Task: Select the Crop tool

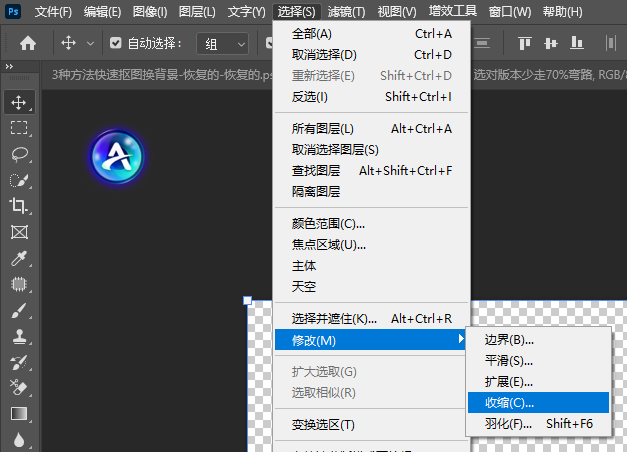Action: click(19, 206)
